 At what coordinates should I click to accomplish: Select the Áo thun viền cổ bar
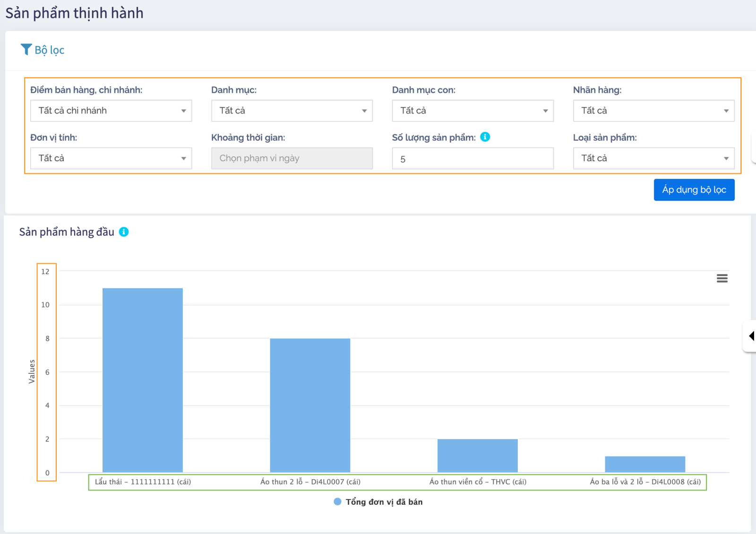tap(477, 456)
